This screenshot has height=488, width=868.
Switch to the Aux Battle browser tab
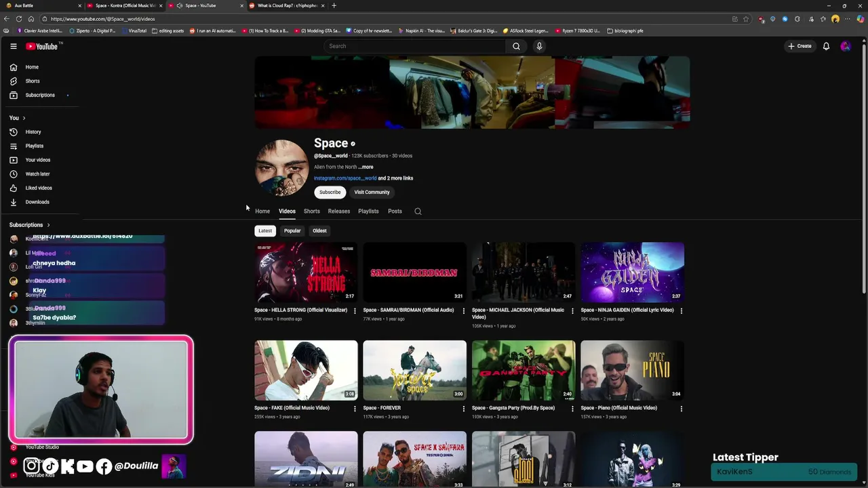click(42, 5)
